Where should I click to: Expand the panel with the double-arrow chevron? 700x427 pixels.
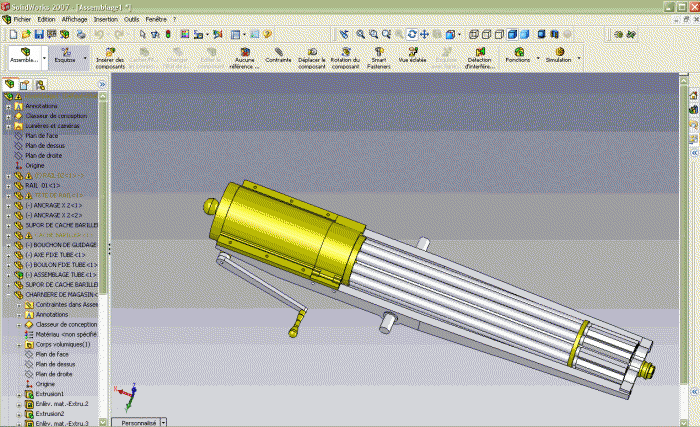click(102, 84)
